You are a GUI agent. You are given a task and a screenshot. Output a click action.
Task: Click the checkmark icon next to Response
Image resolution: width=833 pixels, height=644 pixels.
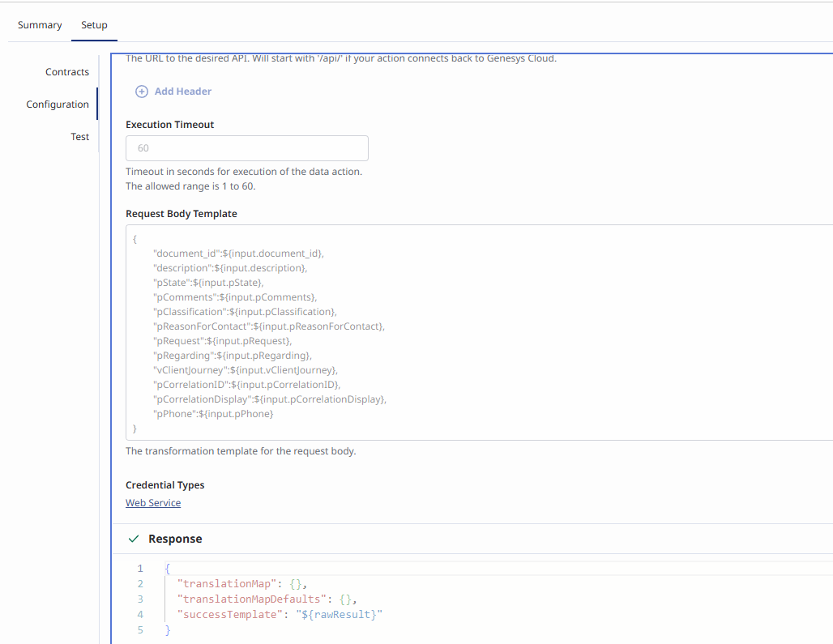134,539
